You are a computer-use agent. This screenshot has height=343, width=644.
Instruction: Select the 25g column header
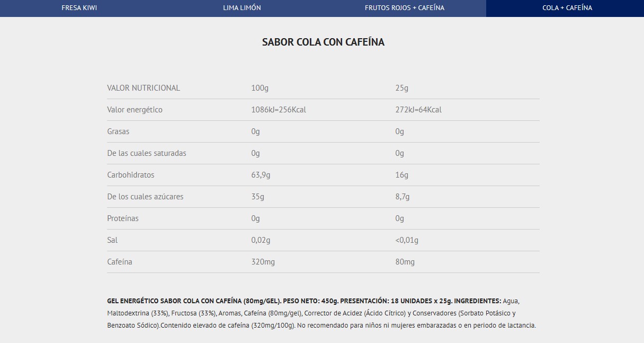401,88
